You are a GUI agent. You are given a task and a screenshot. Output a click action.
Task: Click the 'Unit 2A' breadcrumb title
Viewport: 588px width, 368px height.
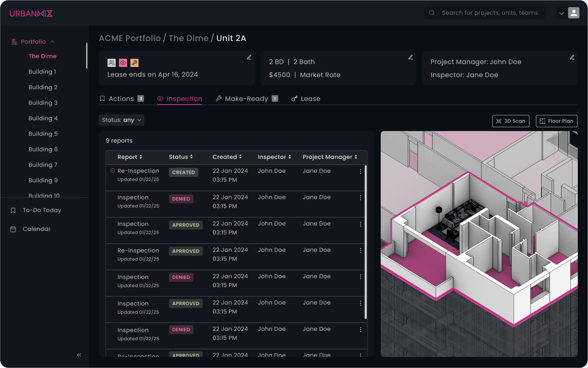pyautogui.click(x=231, y=38)
